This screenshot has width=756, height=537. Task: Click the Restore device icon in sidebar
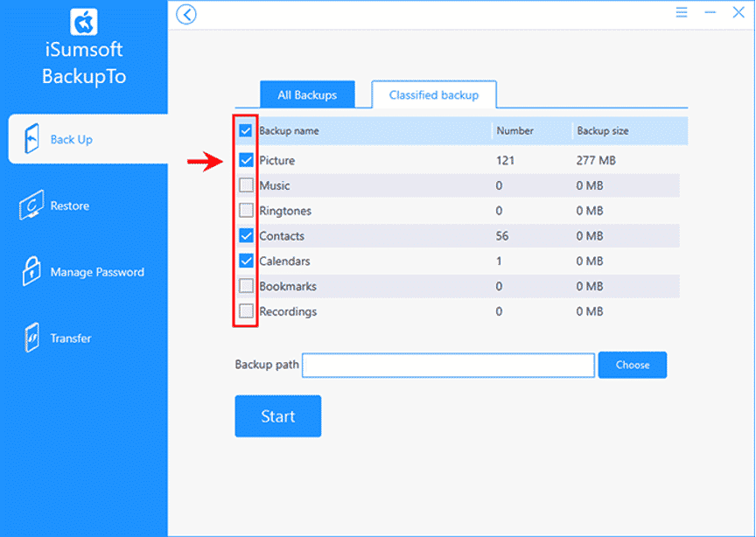31,205
